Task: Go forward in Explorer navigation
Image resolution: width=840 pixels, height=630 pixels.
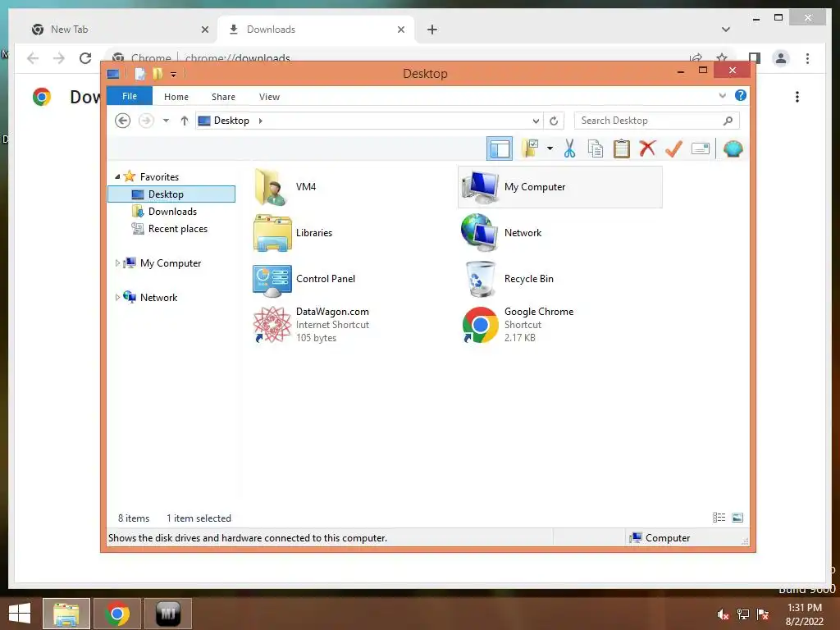Action: 146,121
